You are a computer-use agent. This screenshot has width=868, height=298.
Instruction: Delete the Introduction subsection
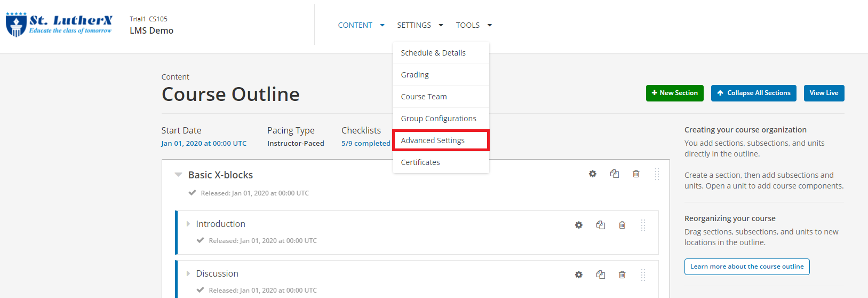[x=622, y=225]
